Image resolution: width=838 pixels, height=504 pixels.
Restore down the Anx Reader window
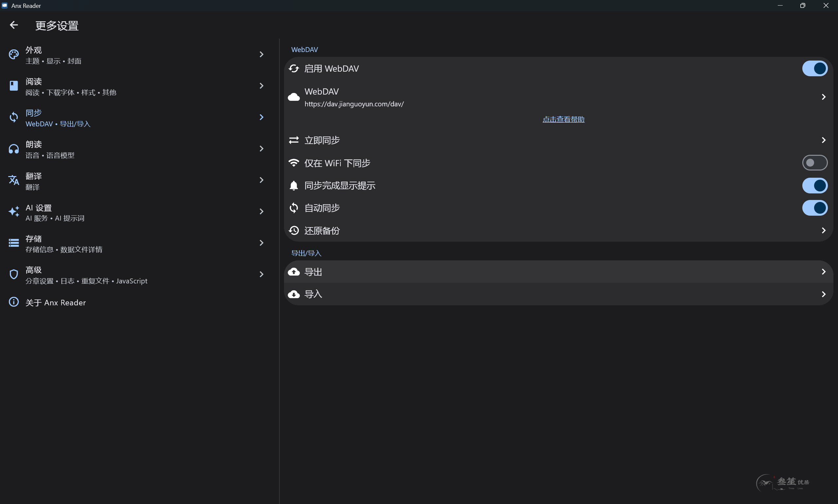coord(803,6)
